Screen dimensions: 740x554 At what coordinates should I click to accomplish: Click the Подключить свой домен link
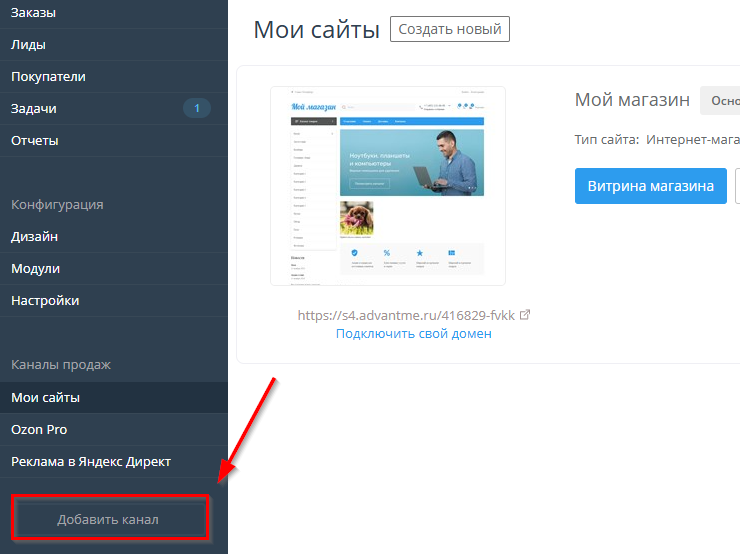[x=413, y=334]
